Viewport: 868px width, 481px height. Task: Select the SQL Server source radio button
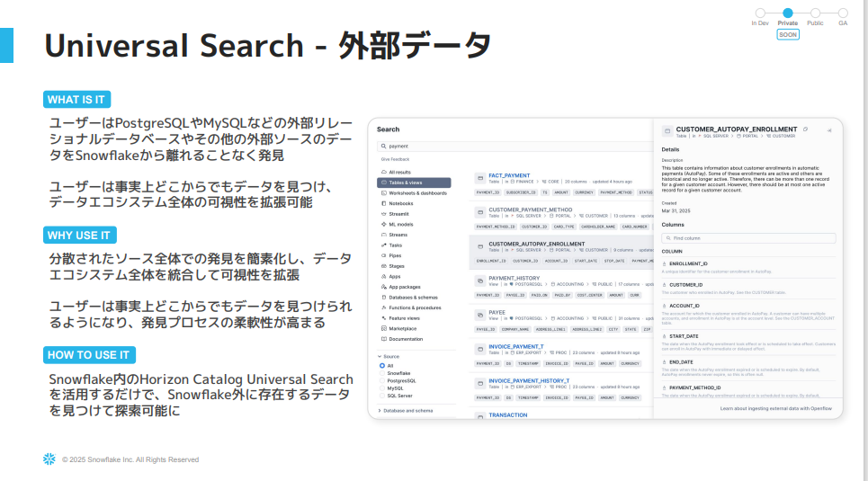[382, 396]
